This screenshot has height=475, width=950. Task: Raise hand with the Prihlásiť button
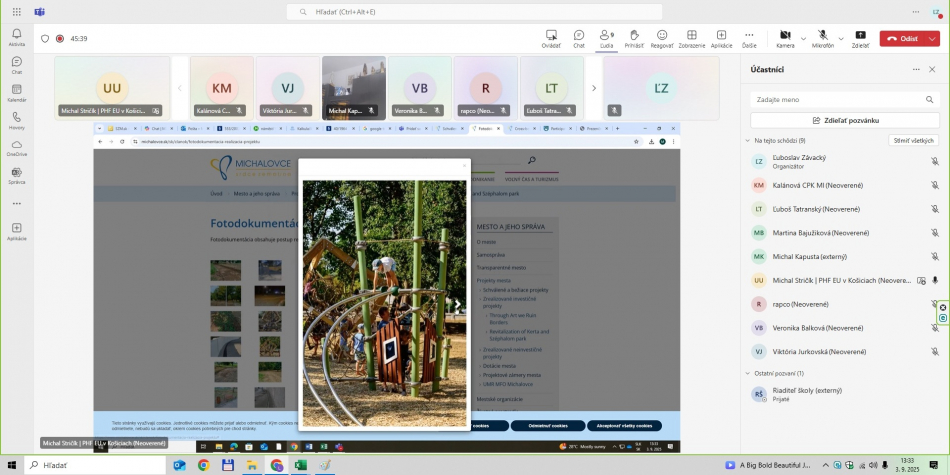tap(634, 37)
